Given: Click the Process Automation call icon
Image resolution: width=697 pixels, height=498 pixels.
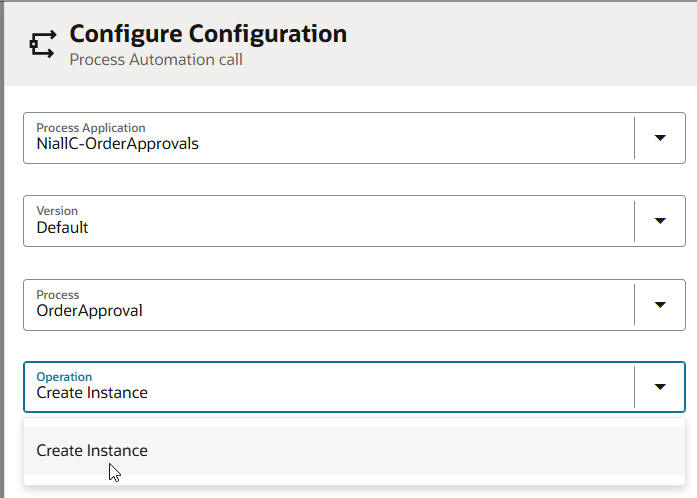Looking at the screenshot, I should pyautogui.click(x=42, y=45).
